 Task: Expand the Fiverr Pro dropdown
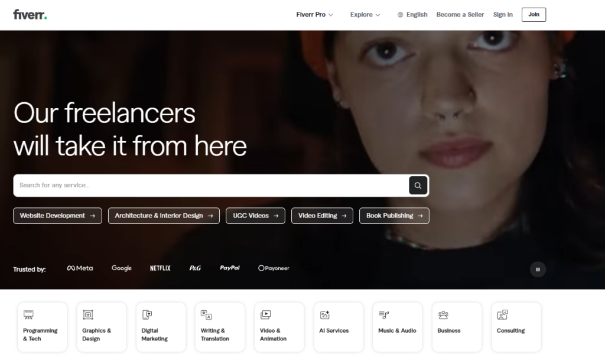(x=314, y=15)
